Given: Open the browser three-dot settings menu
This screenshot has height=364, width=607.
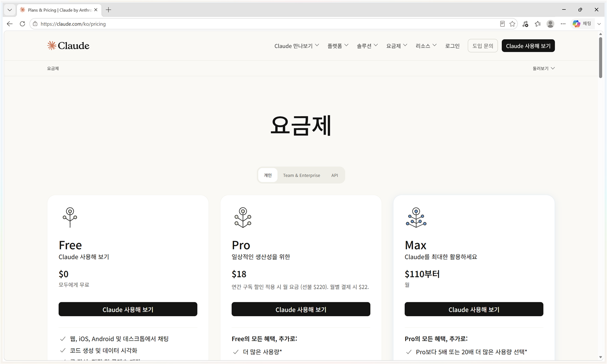Looking at the screenshot, I should (563, 24).
